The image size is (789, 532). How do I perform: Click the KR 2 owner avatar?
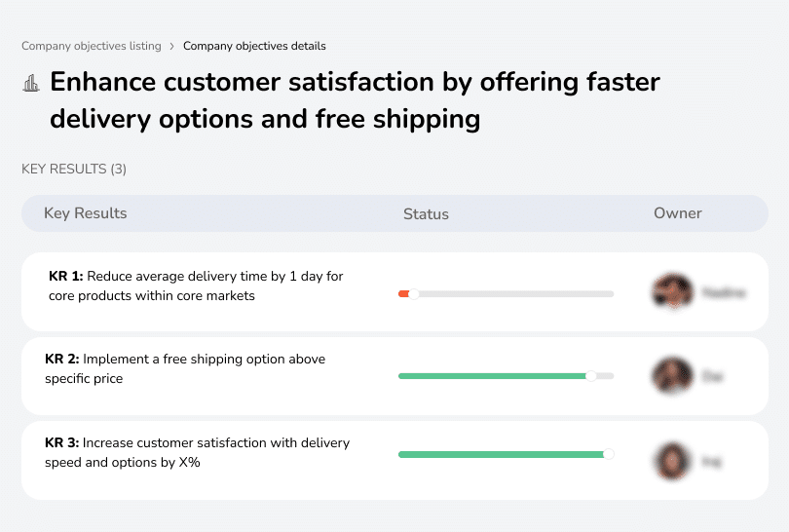pos(672,376)
